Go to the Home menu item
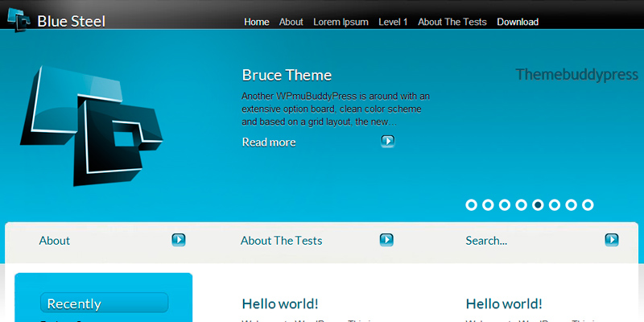The image size is (644, 322). coord(257,22)
